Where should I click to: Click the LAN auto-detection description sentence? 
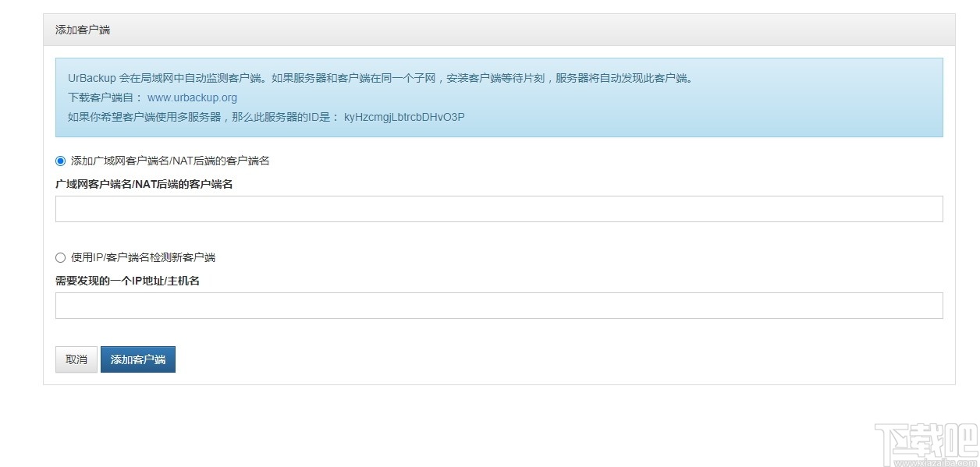381,78
